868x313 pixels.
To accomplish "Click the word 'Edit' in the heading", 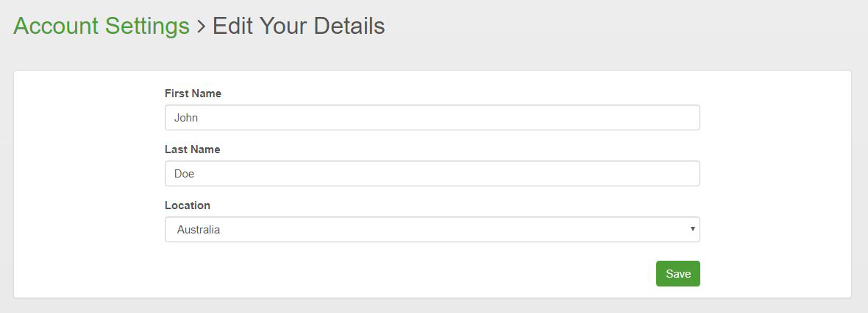I will pyautogui.click(x=232, y=27).
